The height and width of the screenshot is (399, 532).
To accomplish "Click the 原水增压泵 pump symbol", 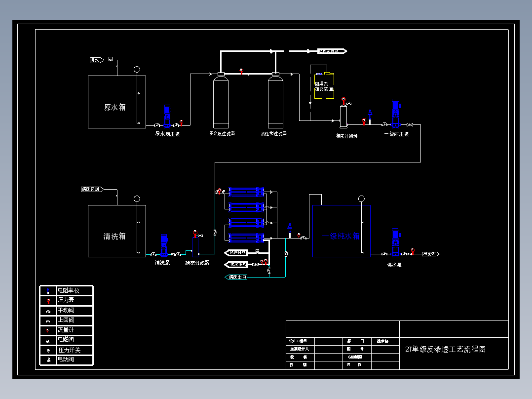I will (x=167, y=117).
